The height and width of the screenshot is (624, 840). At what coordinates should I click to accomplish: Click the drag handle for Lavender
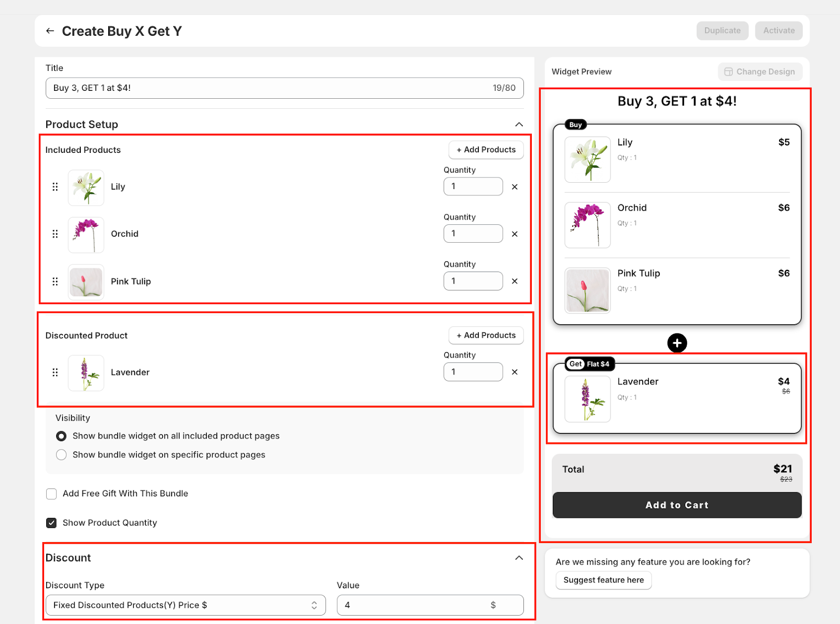click(55, 372)
